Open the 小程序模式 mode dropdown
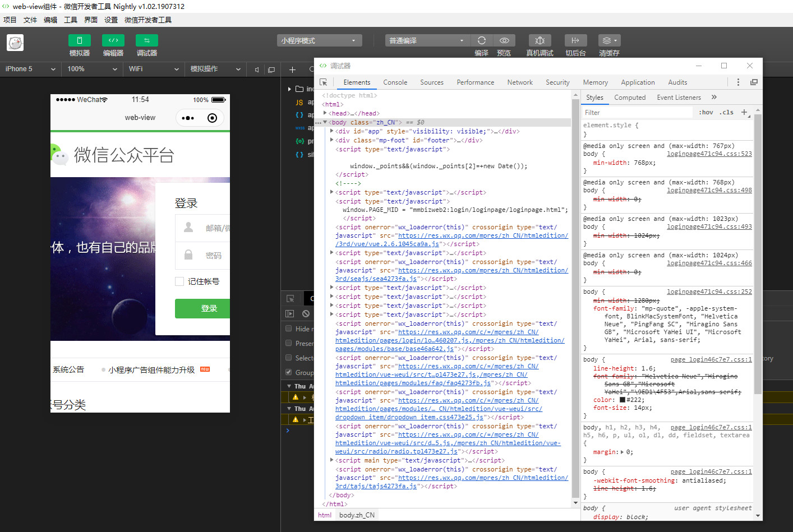Viewport: 793px width, 532px height. (x=319, y=40)
